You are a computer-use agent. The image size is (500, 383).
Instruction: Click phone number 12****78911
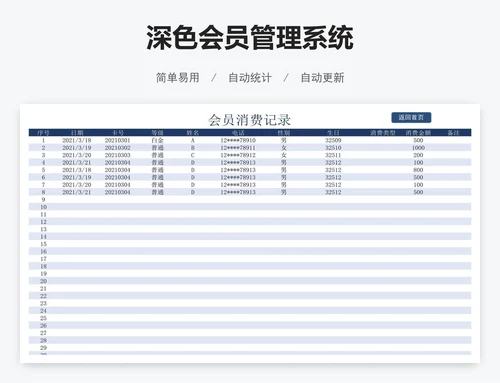(238, 148)
